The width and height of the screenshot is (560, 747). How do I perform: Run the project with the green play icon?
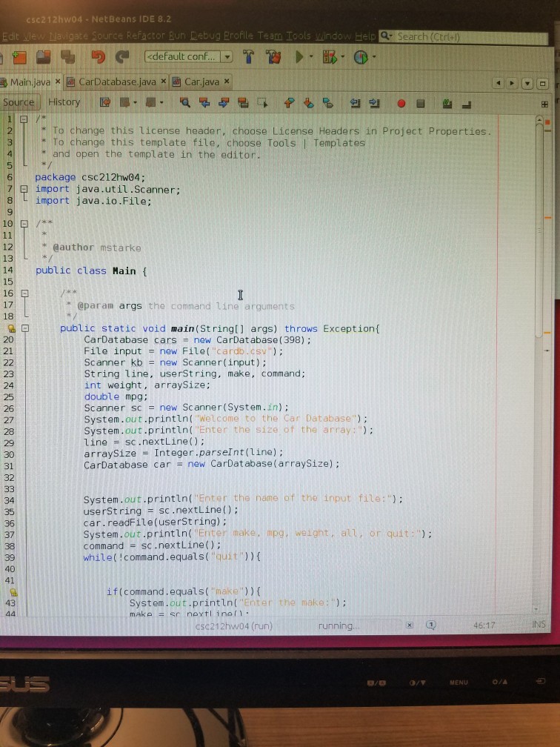click(299, 57)
